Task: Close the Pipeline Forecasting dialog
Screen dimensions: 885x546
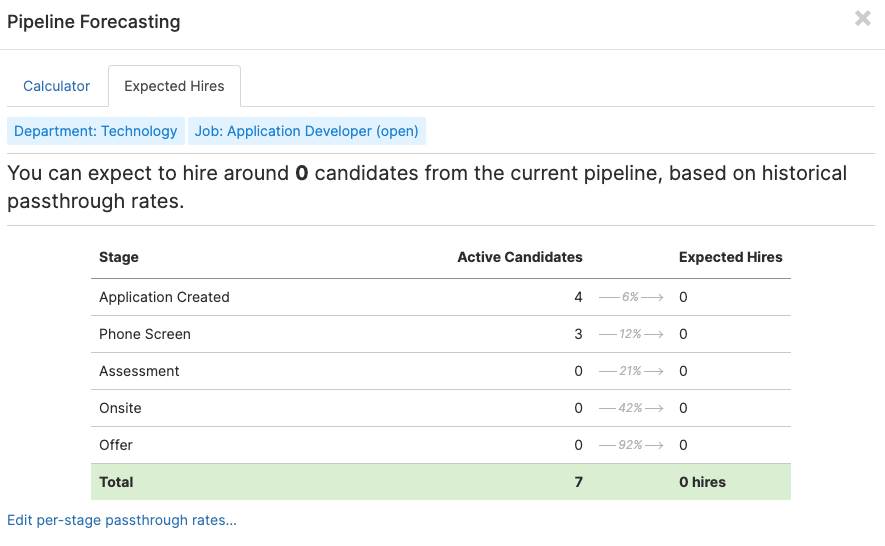Action: pyautogui.click(x=862, y=19)
